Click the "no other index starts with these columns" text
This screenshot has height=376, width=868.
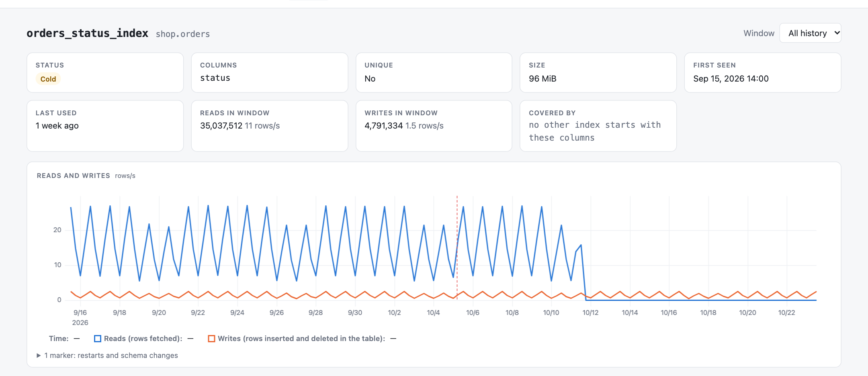(x=595, y=131)
